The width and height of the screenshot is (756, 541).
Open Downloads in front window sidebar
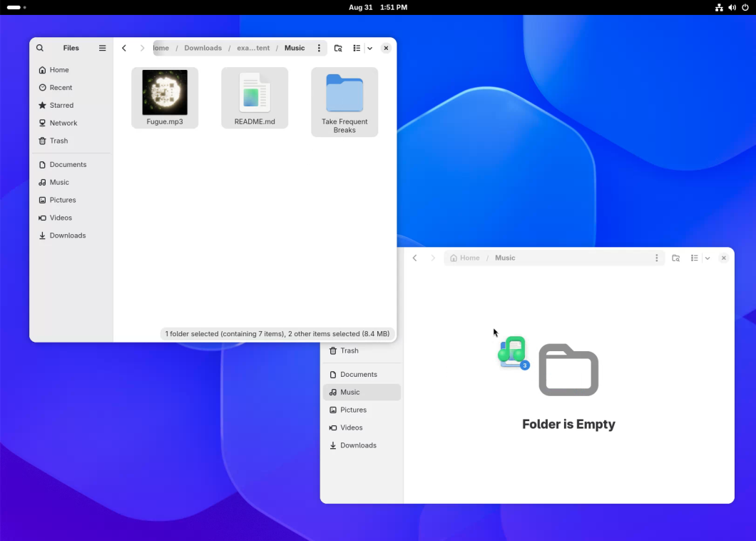(71, 236)
